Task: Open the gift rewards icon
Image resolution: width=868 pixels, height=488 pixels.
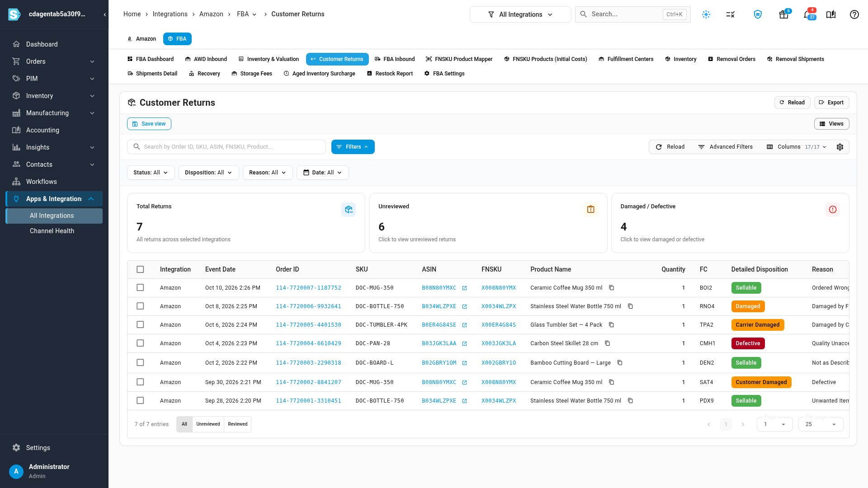Action: tap(783, 14)
